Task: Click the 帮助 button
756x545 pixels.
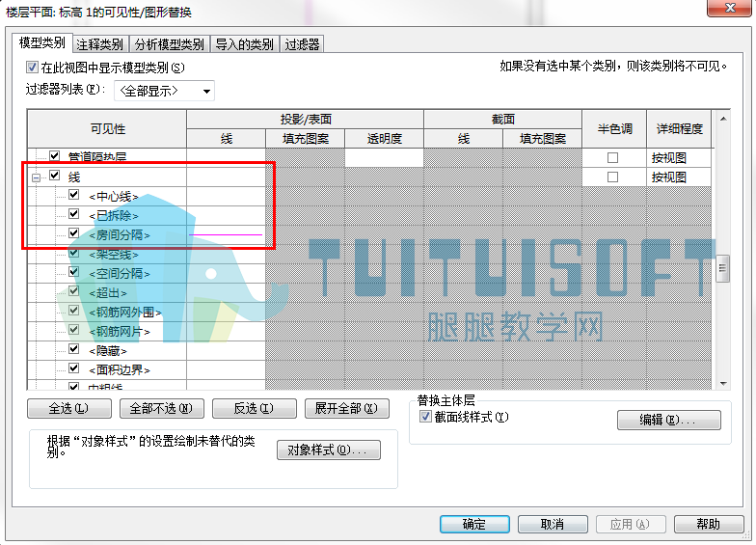Action: click(709, 525)
